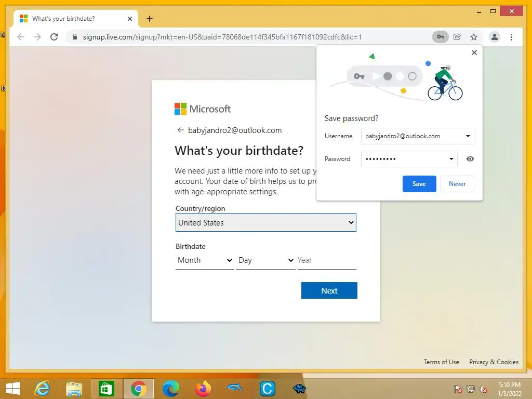Launch Microsoft Edge from taskbar

170,389
